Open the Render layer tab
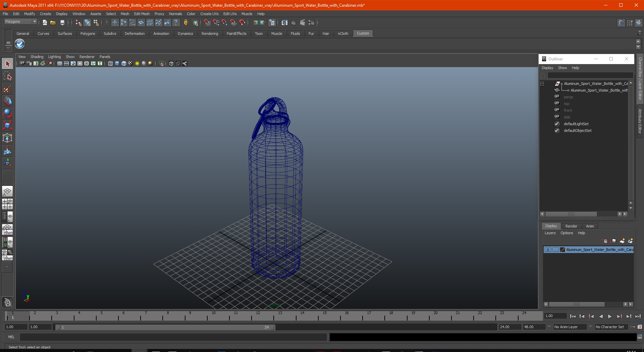This screenshot has height=352, width=644. click(571, 226)
